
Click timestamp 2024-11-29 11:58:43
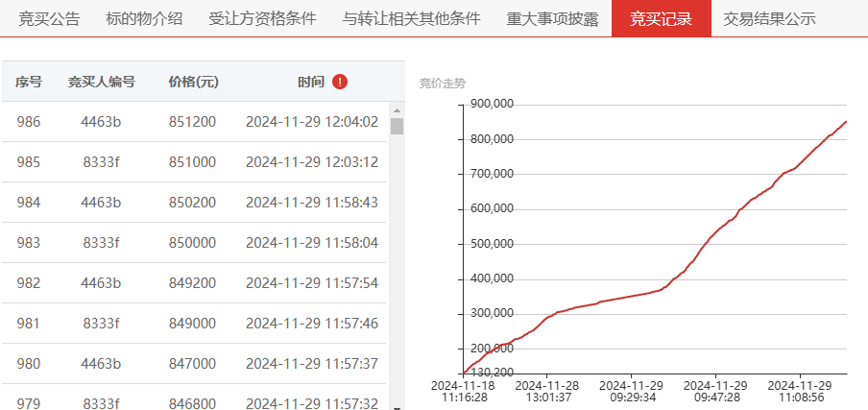pos(312,203)
